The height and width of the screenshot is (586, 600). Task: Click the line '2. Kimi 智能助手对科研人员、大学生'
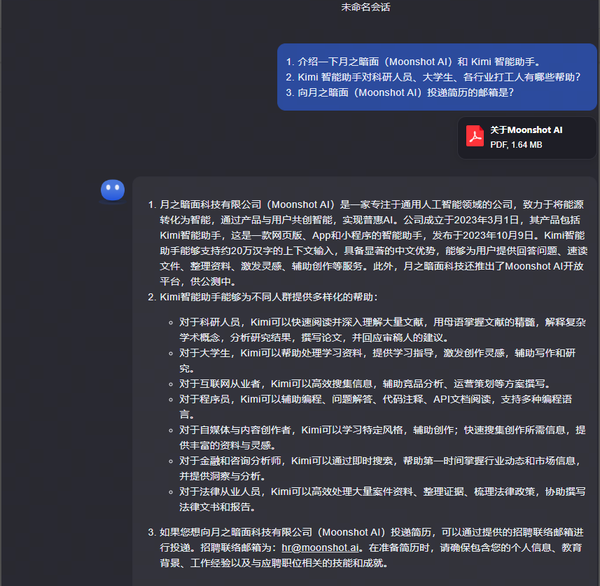[433, 77]
